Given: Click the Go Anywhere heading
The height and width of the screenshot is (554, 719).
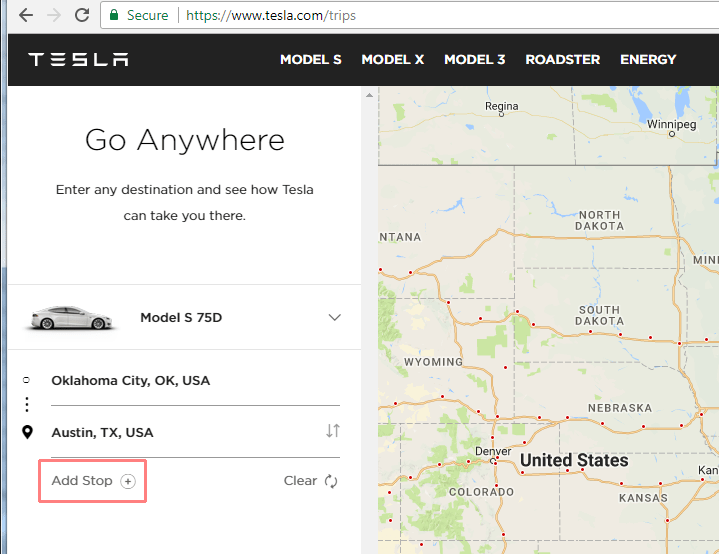Looking at the screenshot, I should click(x=185, y=139).
